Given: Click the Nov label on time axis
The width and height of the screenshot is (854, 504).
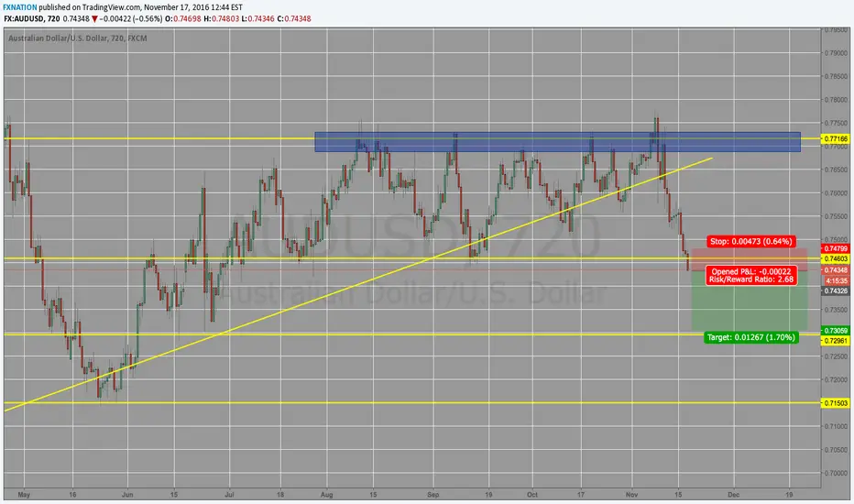Looking at the screenshot, I should 631,495.
